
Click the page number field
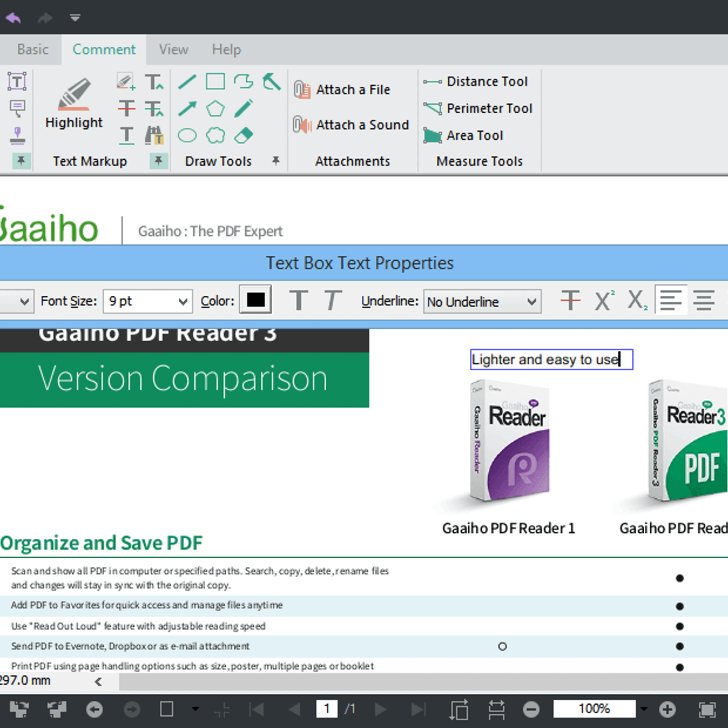327,709
